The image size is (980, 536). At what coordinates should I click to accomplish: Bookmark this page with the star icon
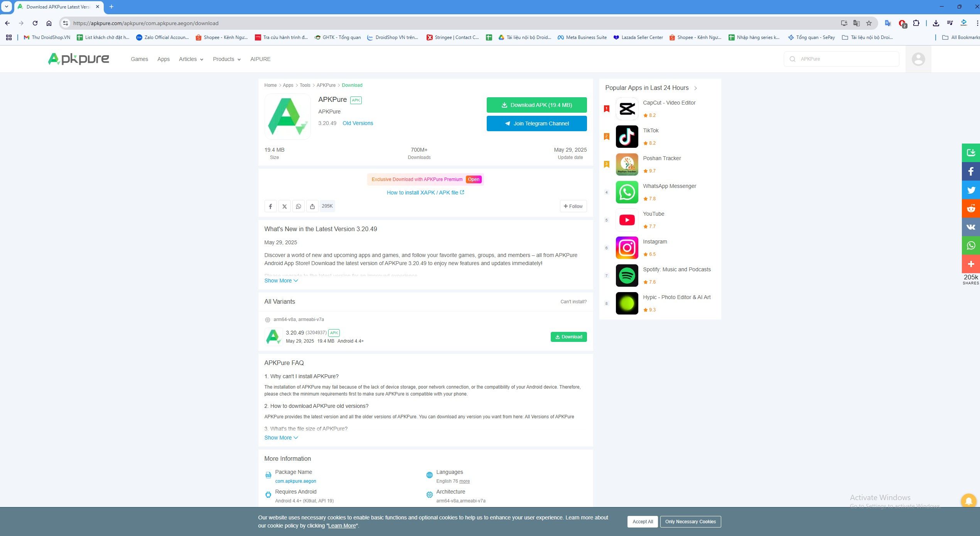(x=869, y=23)
